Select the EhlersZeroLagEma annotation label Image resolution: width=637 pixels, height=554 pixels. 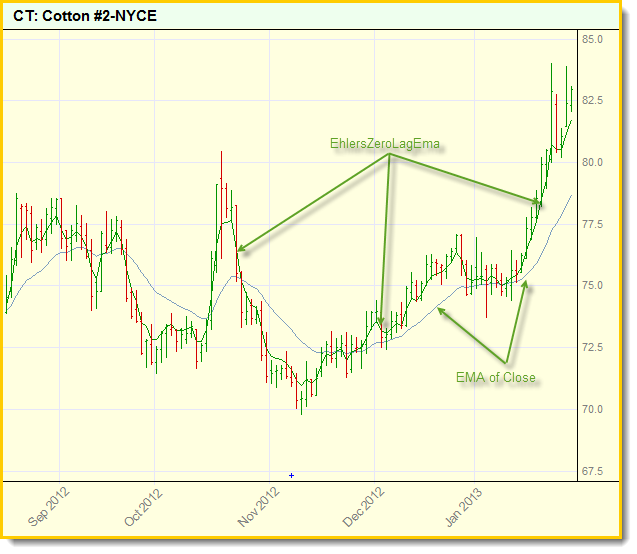pyautogui.click(x=385, y=143)
